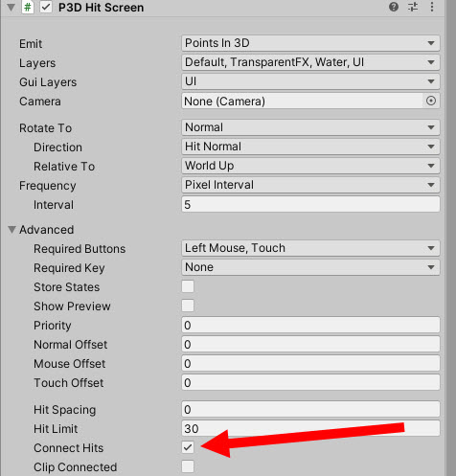Click the Hit Spacing property label
This screenshot has width=456, height=476.
(x=65, y=410)
